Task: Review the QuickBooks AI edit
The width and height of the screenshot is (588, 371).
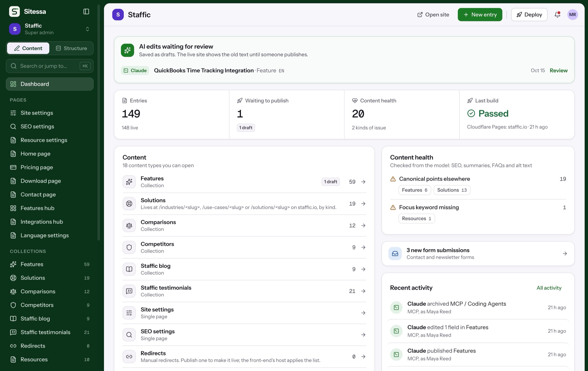Action: [558, 71]
